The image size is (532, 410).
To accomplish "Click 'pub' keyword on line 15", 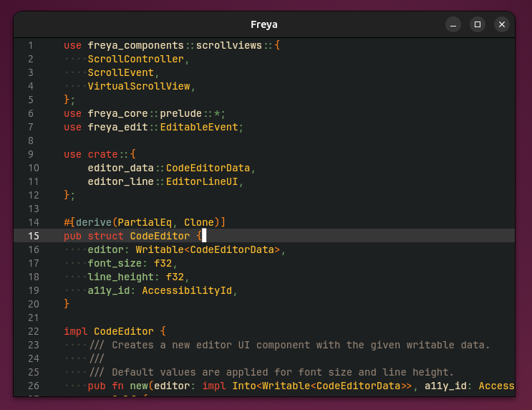I will (72, 236).
